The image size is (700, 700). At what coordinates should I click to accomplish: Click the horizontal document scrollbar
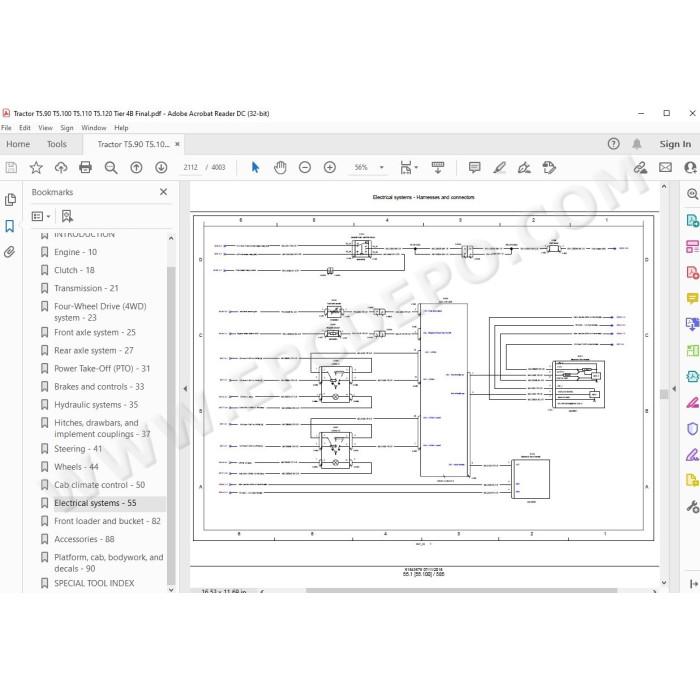click(x=461, y=591)
